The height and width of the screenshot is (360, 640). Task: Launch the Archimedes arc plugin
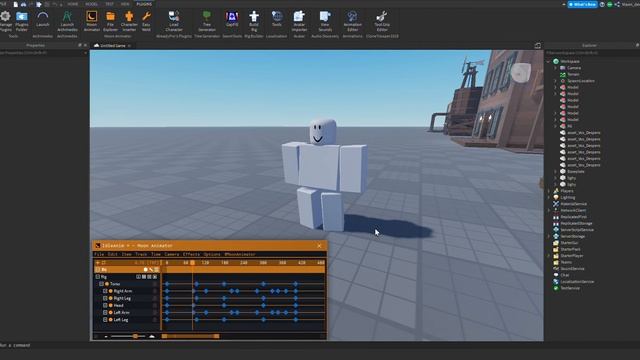pyautogui.click(x=42, y=19)
